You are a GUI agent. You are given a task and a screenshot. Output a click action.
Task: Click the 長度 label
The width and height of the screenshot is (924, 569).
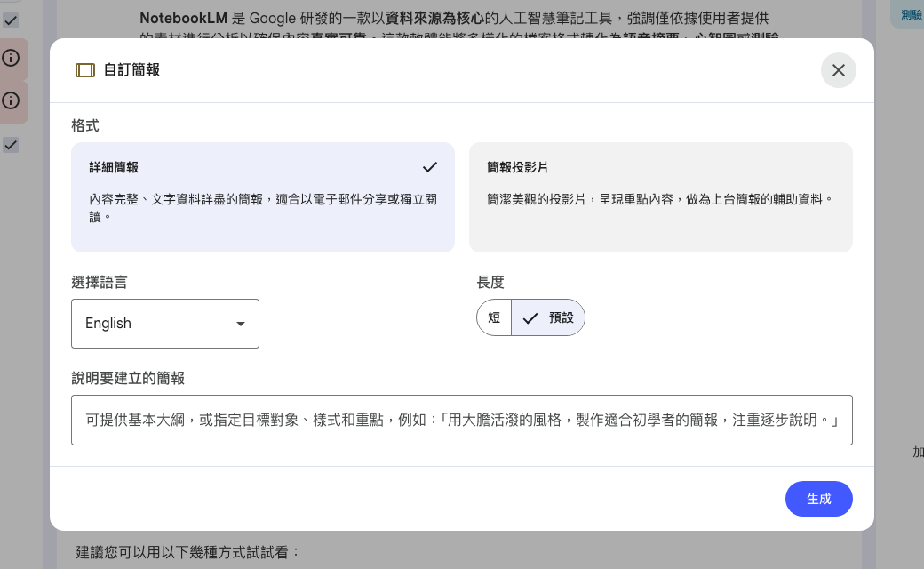[490, 283]
